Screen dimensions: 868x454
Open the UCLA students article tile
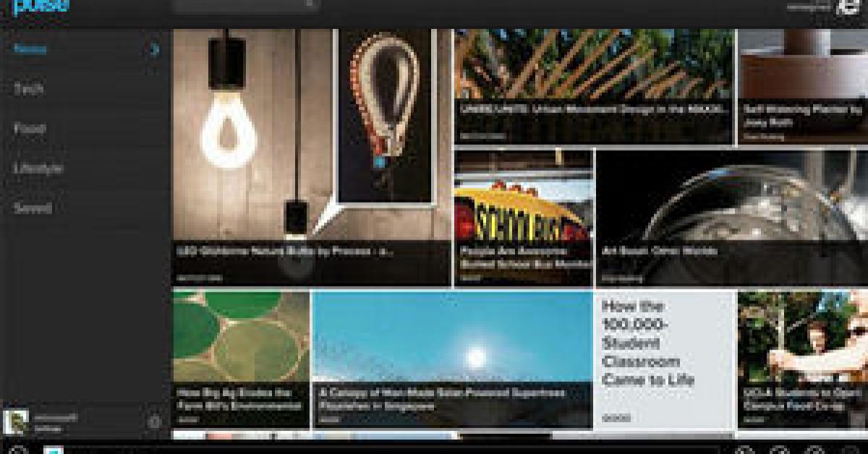pyautogui.click(x=803, y=360)
